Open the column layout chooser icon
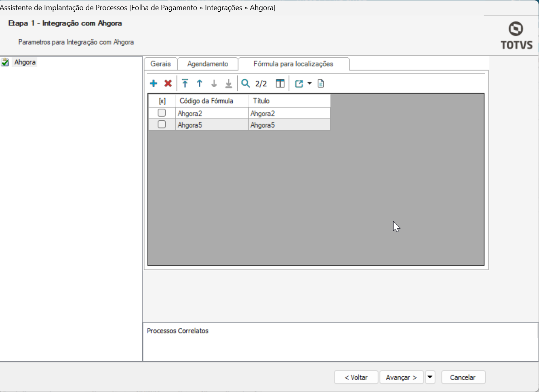The height and width of the screenshot is (392, 539). pos(280,84)
